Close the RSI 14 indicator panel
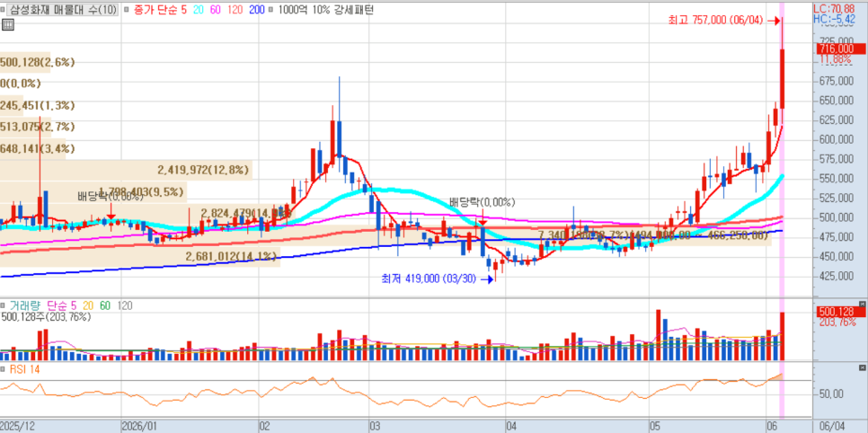 (x=862, y=367)
